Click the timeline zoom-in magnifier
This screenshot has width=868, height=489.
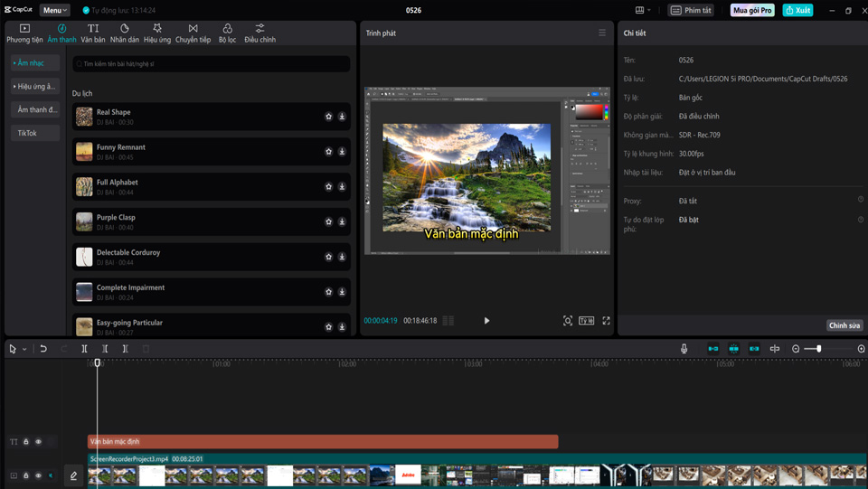[861, 349]
